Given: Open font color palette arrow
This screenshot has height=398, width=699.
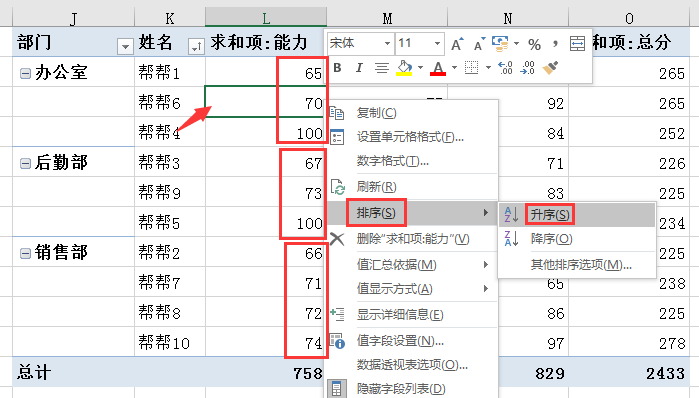Looking at the screenshot, I should coord(454,68).
